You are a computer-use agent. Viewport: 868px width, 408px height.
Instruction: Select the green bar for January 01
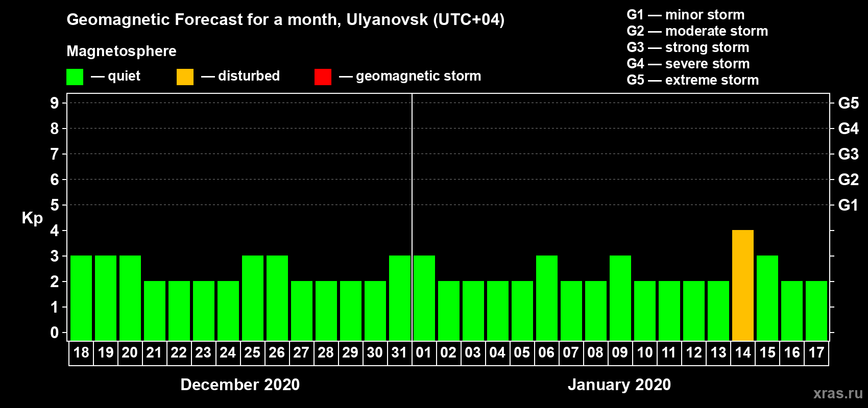pos(424,298)
